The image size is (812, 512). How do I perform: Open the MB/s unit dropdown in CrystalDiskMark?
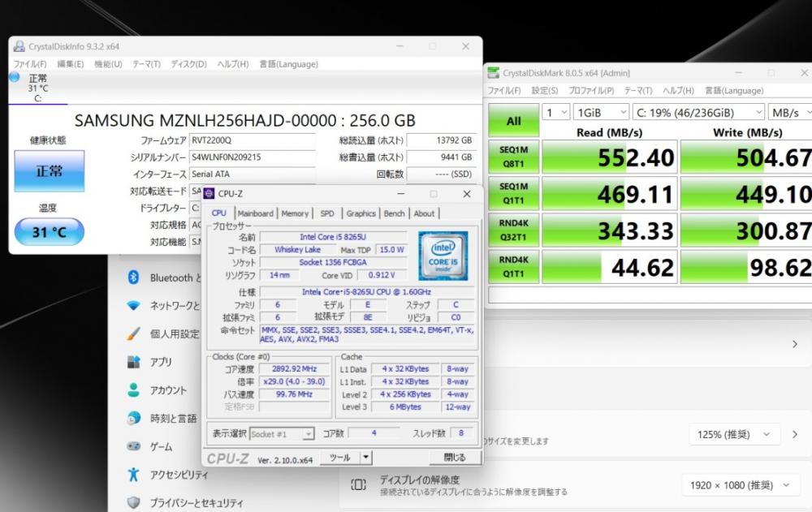pos(790,112)
